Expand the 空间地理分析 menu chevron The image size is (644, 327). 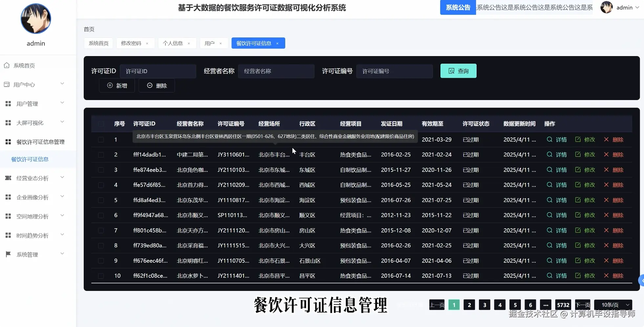(x=62, y=215)
